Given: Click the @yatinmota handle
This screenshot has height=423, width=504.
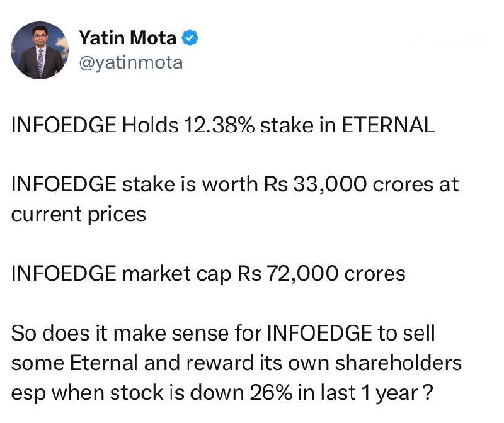Looking at the screenshot, I should (x=130, y=62).
